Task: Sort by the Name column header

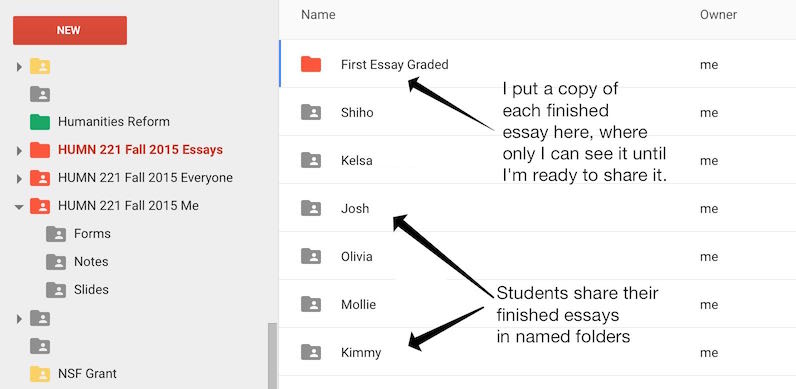Action: pos(318,15)
